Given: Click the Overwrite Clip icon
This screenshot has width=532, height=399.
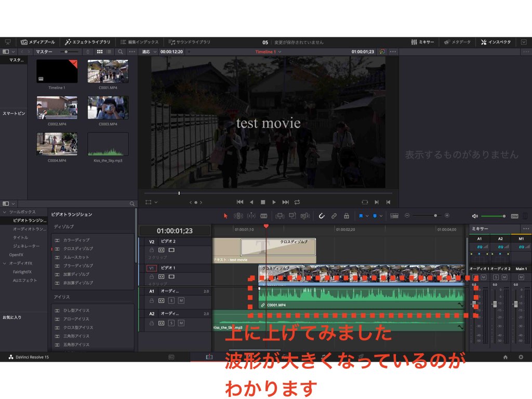Looking at the screenshot, I should coord(292,216).
